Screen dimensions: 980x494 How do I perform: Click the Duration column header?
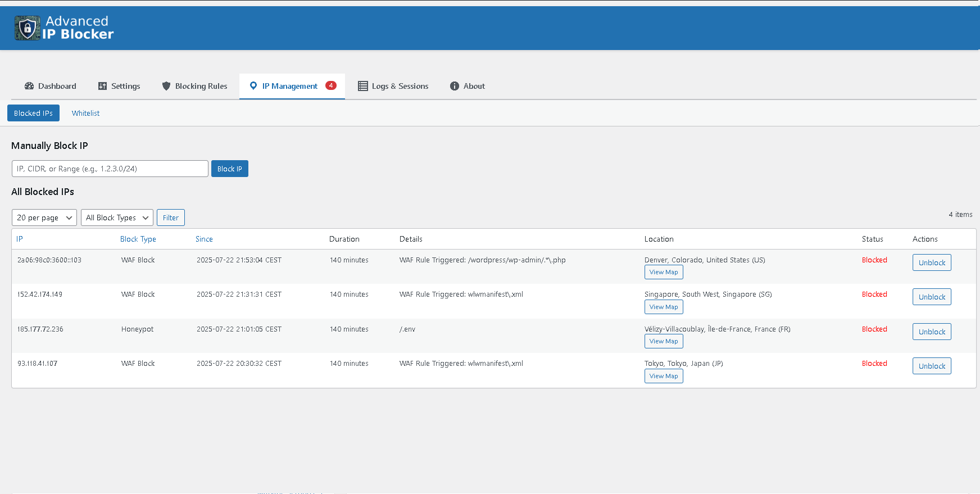point(344,239)
